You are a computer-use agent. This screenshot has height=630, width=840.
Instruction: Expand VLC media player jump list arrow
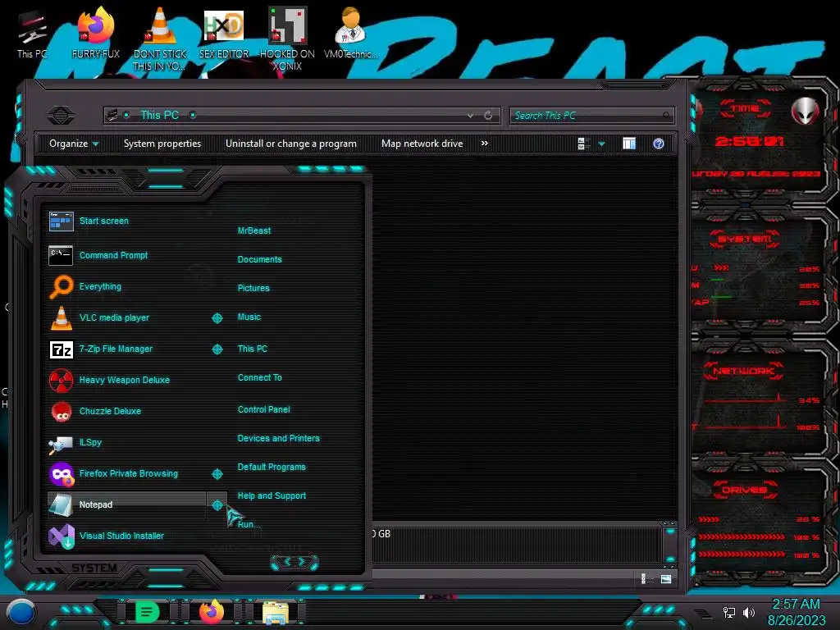click(x=217, y=318)
